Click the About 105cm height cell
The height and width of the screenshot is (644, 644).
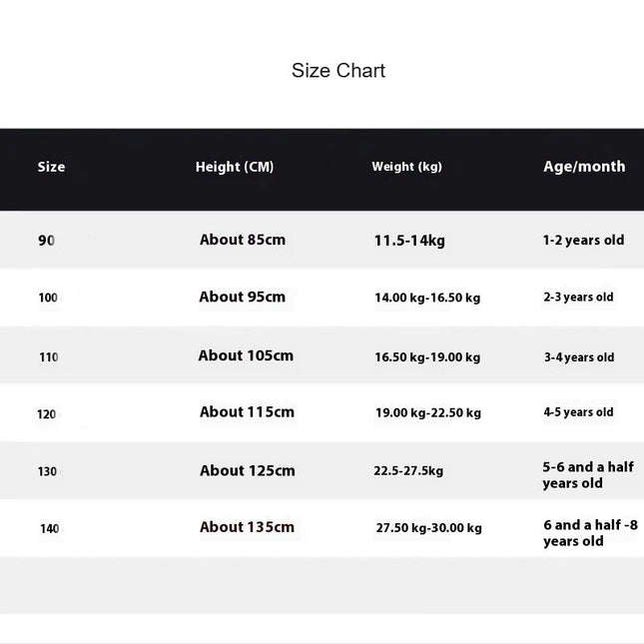(246, 355)
